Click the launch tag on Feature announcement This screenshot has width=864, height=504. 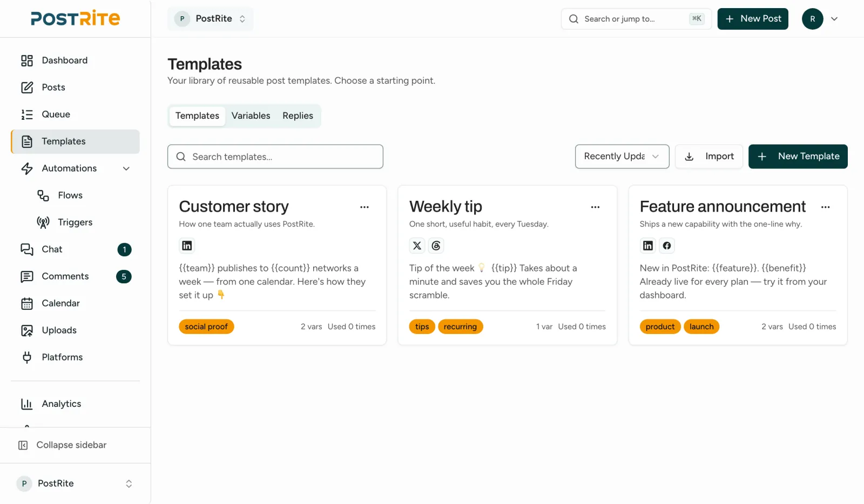(701, 326)
